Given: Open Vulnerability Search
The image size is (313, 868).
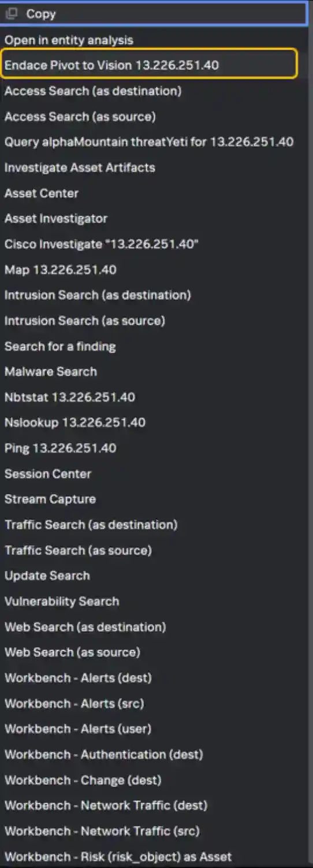Looking at the screenshot, I should point(62,601).
